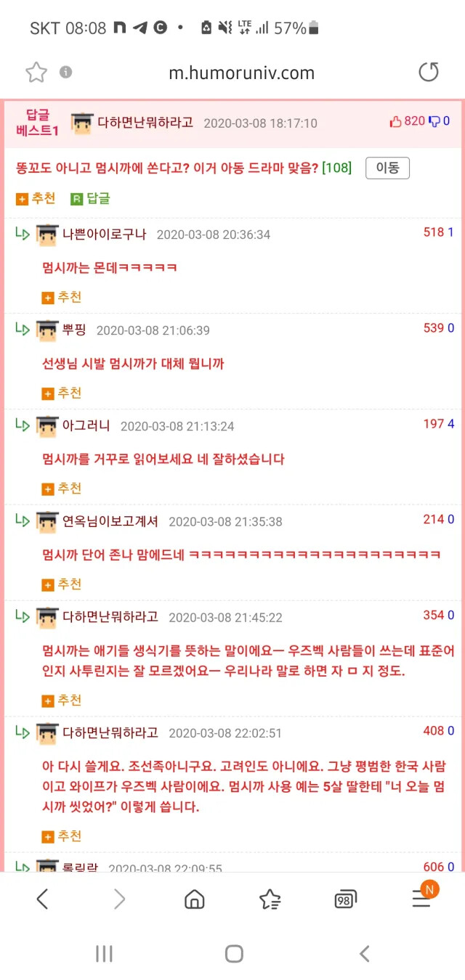This screenshot has height=980, width=465.
Task: Tap the thumbs-up icon showing 820
Action: click(396, 121)
